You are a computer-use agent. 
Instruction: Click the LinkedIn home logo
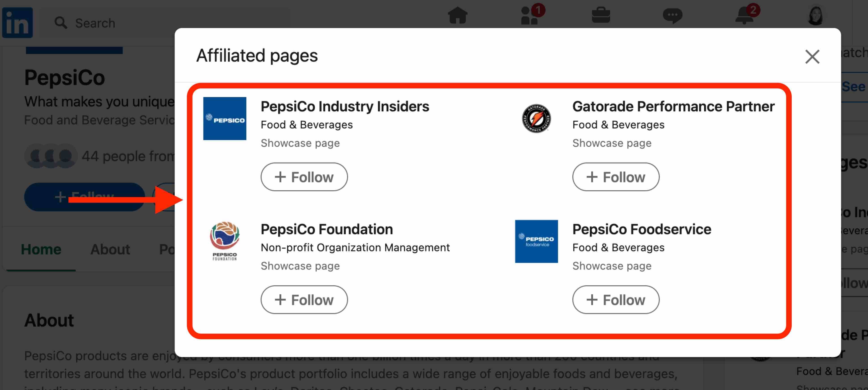[x=17, y=22]
